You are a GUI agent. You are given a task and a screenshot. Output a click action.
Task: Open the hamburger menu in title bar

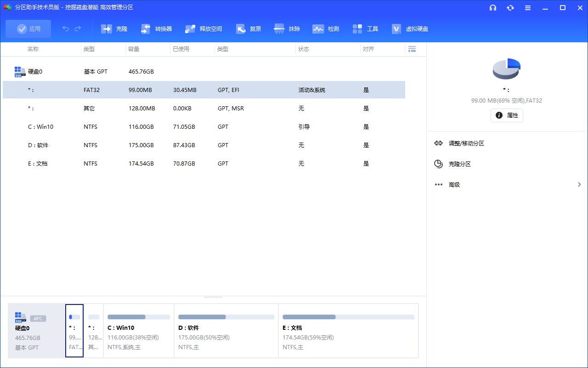528,8
